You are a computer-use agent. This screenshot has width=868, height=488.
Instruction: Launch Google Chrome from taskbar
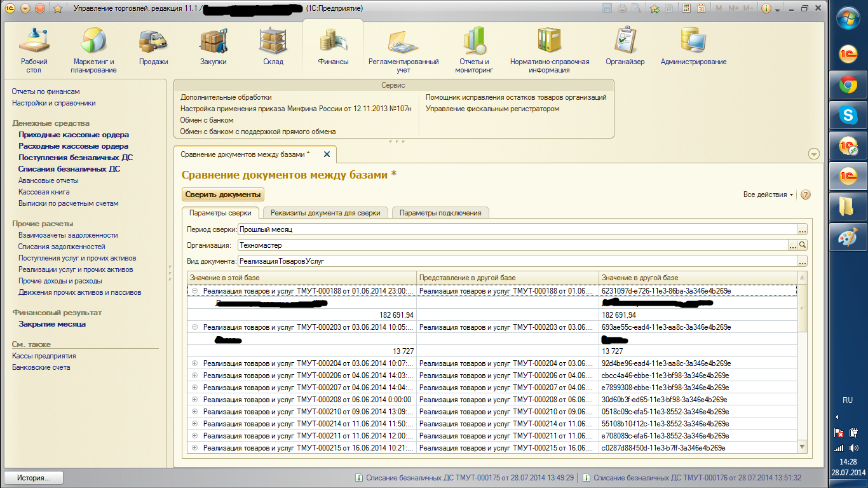point(847,84)
